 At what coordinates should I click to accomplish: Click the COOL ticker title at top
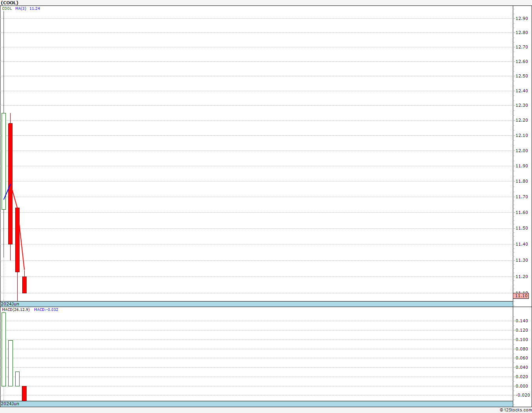pos(9,3)
